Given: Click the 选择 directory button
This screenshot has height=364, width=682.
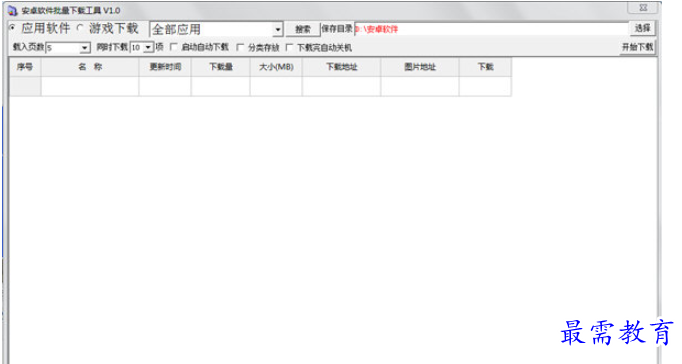Looking at the screenshot, I should [x=642, y=28].
